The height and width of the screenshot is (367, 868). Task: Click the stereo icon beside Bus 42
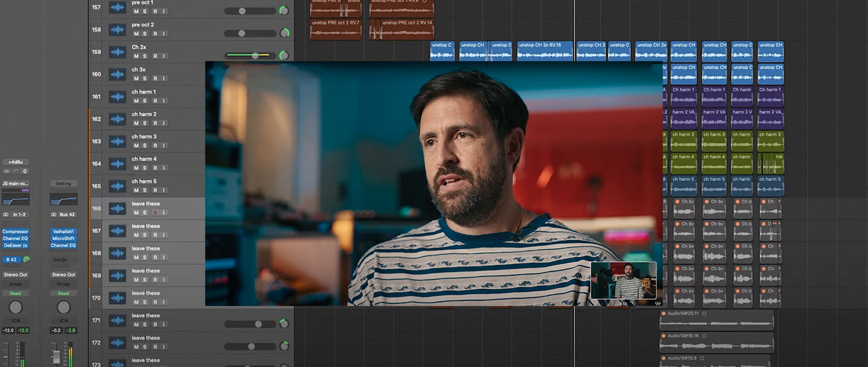pyautogui.click(x=54, y=214)
